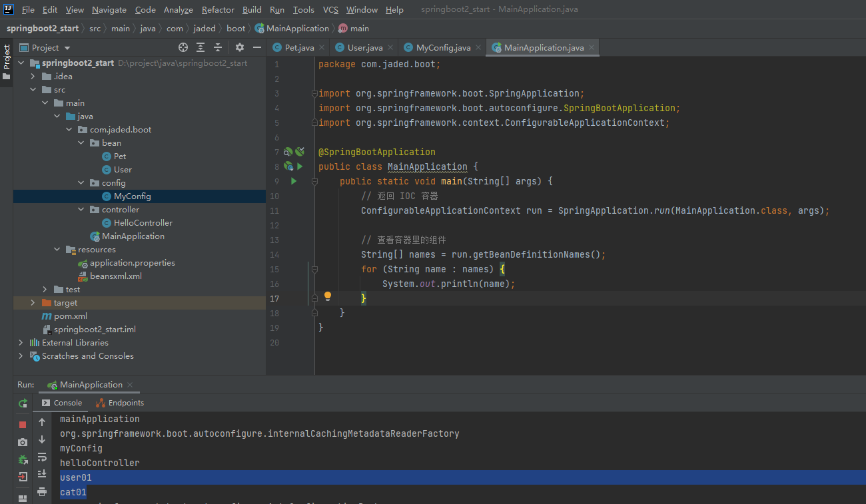The width and height of the screenshot is (866, 504).
Task: Click the Collapse All icon in the Project panel
Action: pyautogui.click(x=218, y=47)
